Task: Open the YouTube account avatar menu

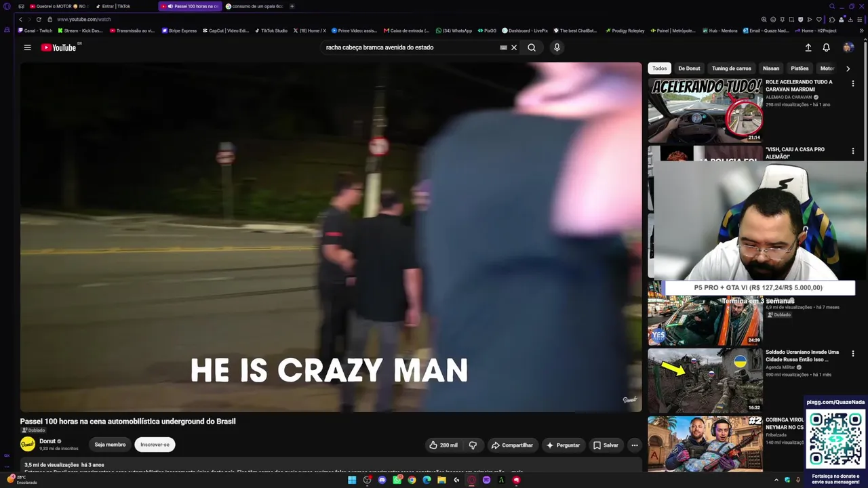Action: point(848,47)
